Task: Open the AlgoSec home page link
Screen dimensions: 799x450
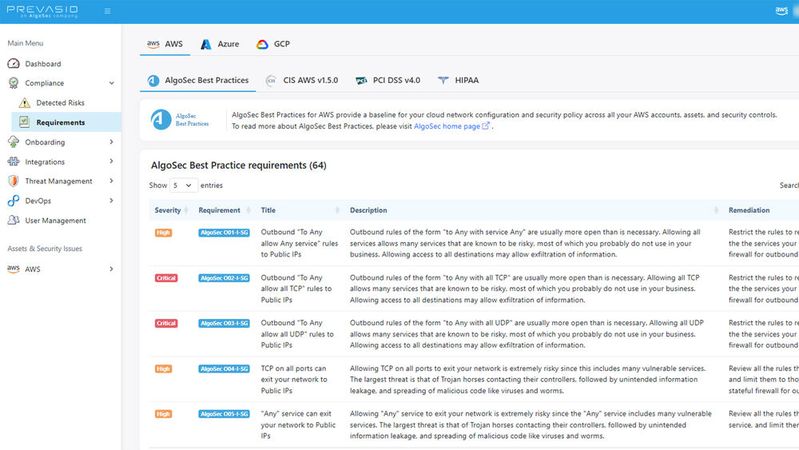Action: coord(447,126)
